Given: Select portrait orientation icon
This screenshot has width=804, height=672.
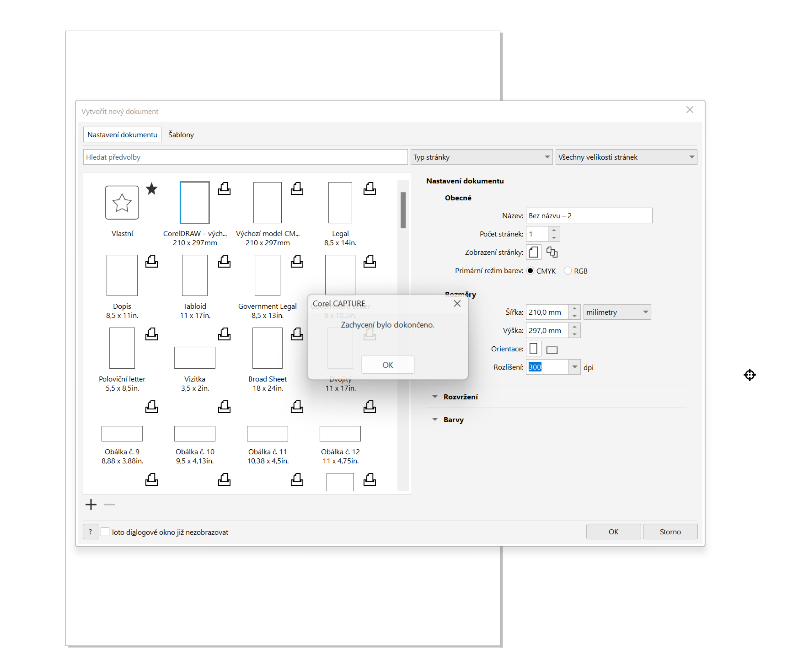Looking at the screenshot, I should point(533,349).
